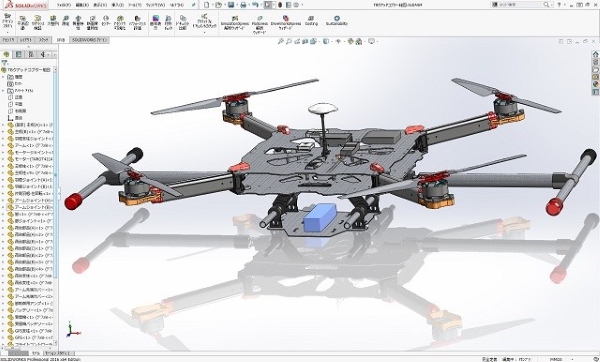Open the search box dropdown arrow

(x=551, y=5)
